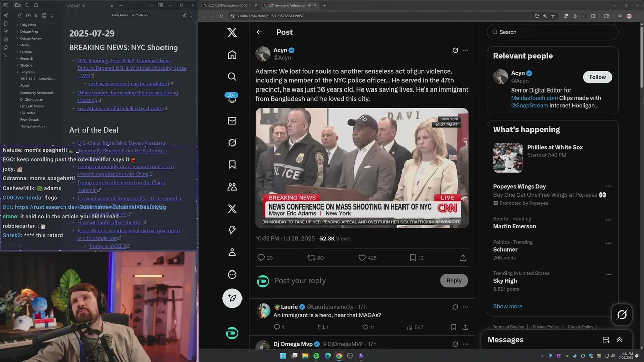This screenshot has width=644, height=362.
Task: Open Eric Adams on officer killed link
Action: point(120,108)
